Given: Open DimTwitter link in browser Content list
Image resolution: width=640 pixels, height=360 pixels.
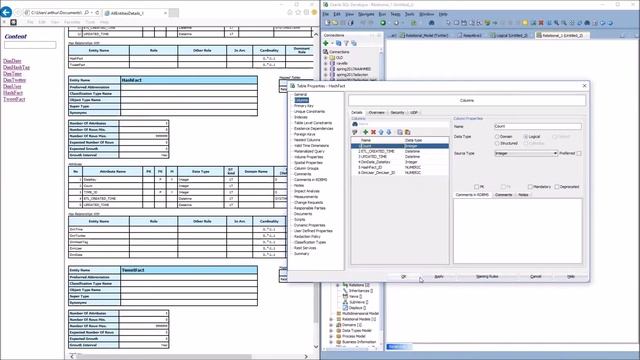Looking at the screenshot, I should click(x=15, y=80).
